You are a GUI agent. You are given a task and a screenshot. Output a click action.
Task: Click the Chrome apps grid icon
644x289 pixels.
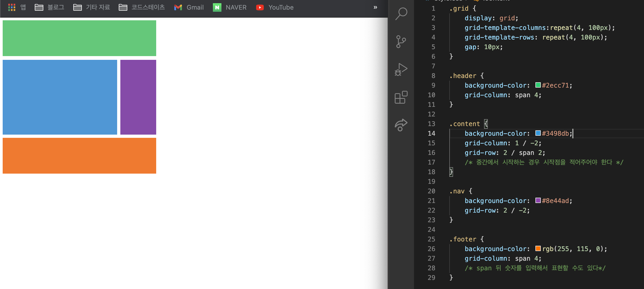[x=11, y=7]
